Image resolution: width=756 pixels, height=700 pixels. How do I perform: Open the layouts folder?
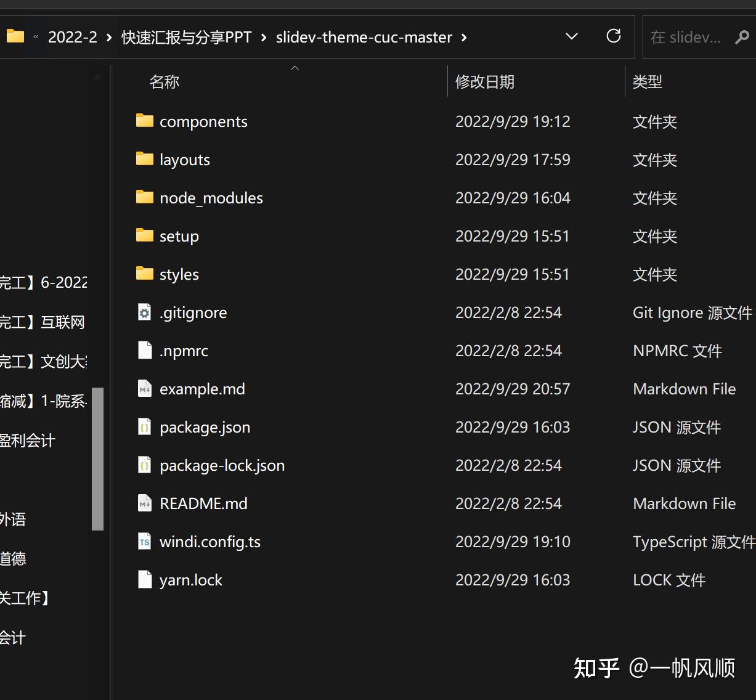pos(184,160)
